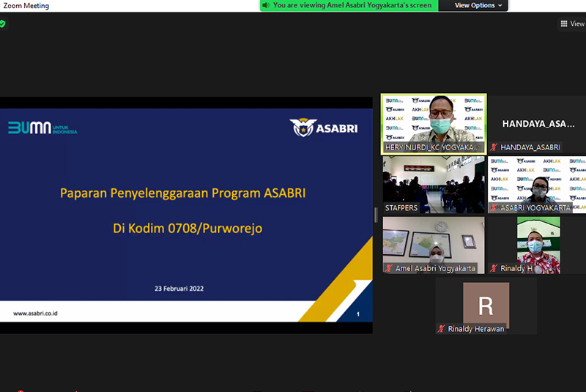Click the Rinaldy Herawan name label
Screen dimensions: 586x392
coord(475,329)
